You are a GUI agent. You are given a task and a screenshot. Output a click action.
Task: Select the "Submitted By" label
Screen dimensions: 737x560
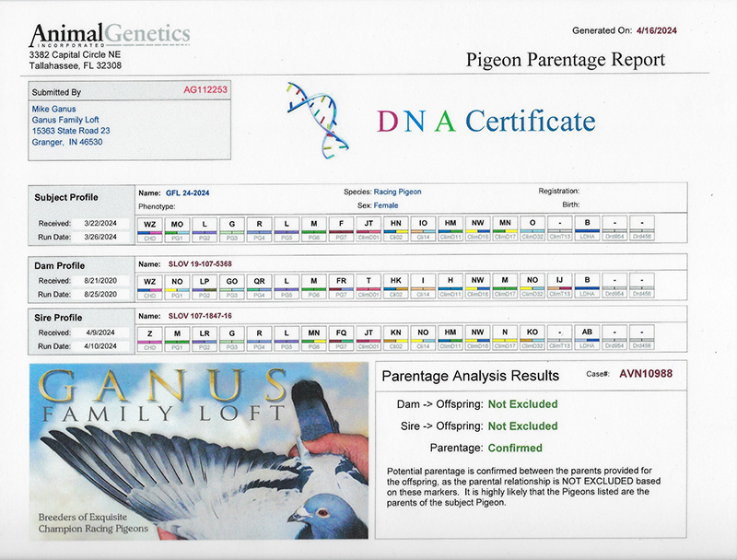click(56, 92)
